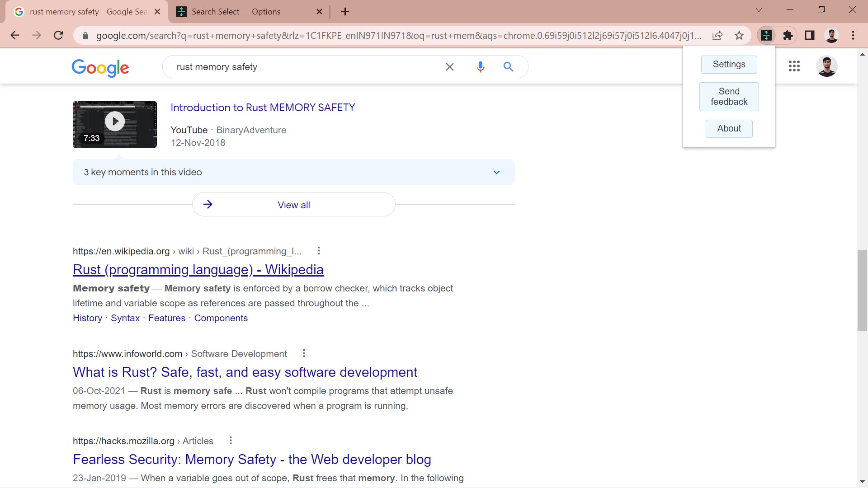Click the back navigation arrow

pos(15,35)
